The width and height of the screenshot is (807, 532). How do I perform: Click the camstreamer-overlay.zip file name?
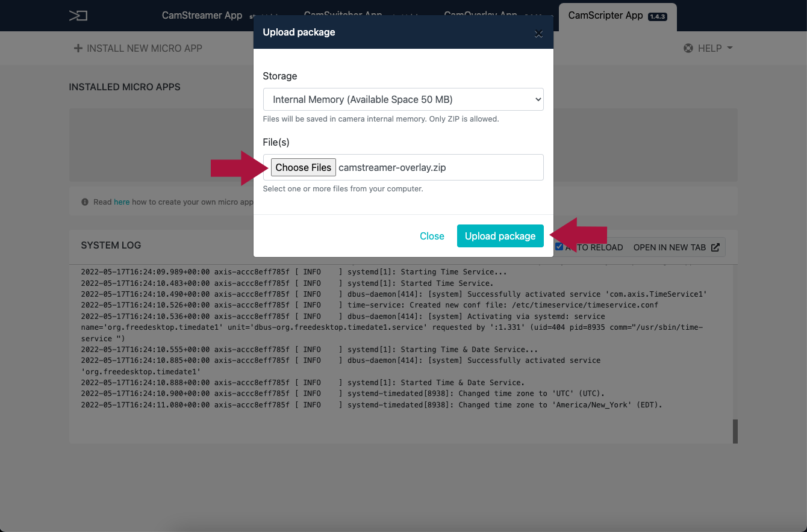pos(392,167)
